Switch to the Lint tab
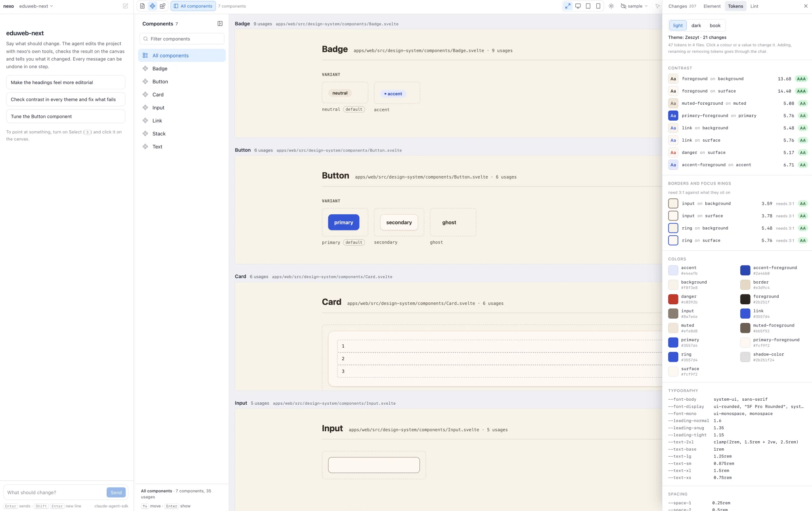 755,6
